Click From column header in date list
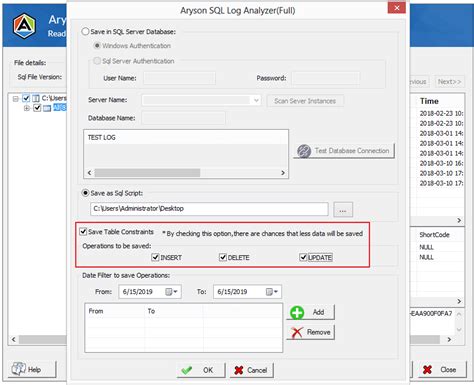The image size is (474, 385). pos(115,311)
